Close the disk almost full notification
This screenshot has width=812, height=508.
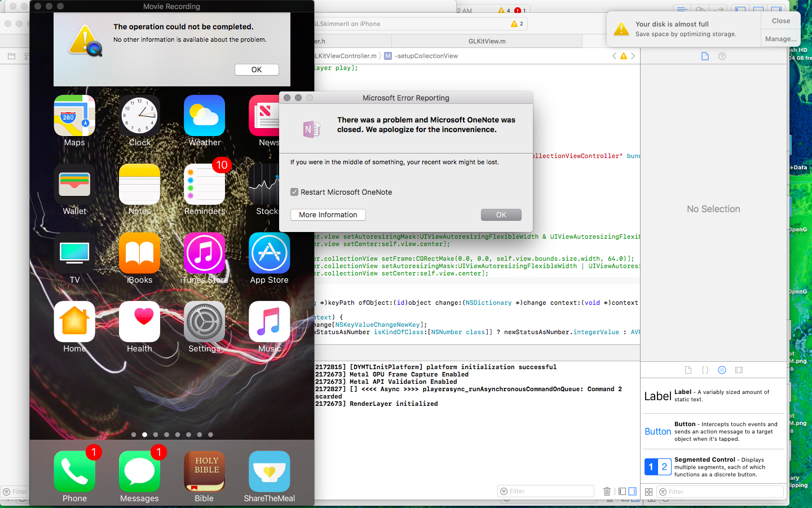click(781, 21)
